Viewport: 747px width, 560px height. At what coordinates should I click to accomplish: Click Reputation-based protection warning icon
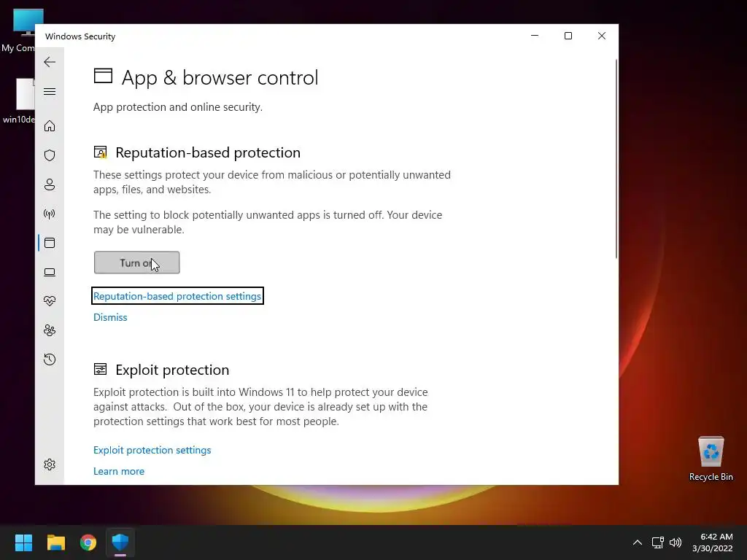[x=100, y=152]
